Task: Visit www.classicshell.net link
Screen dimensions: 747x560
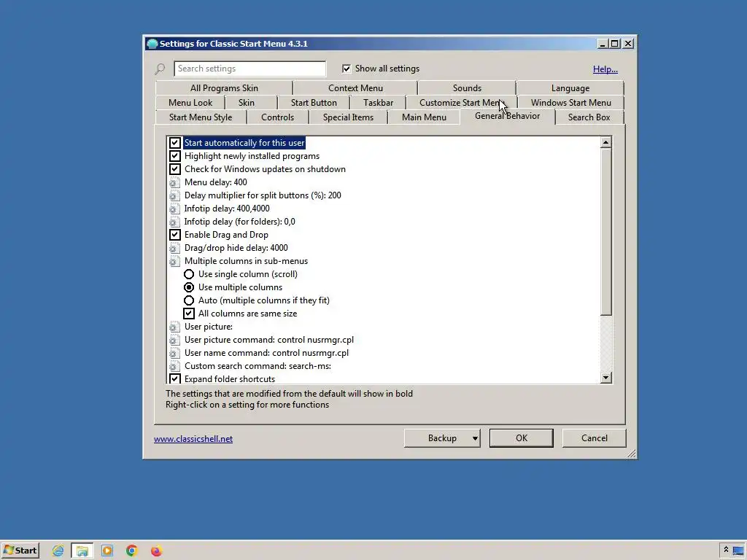Action: [193, 439]
